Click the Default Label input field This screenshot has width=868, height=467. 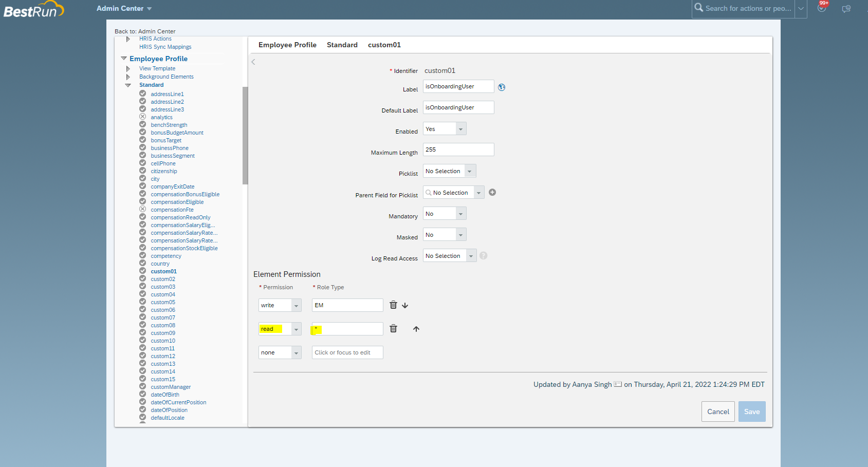click(458, 107)
